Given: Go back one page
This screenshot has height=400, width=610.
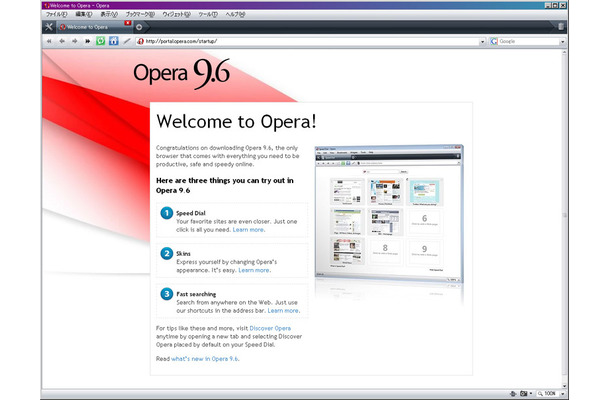Looking at the screenshot, I should [62, 41].
